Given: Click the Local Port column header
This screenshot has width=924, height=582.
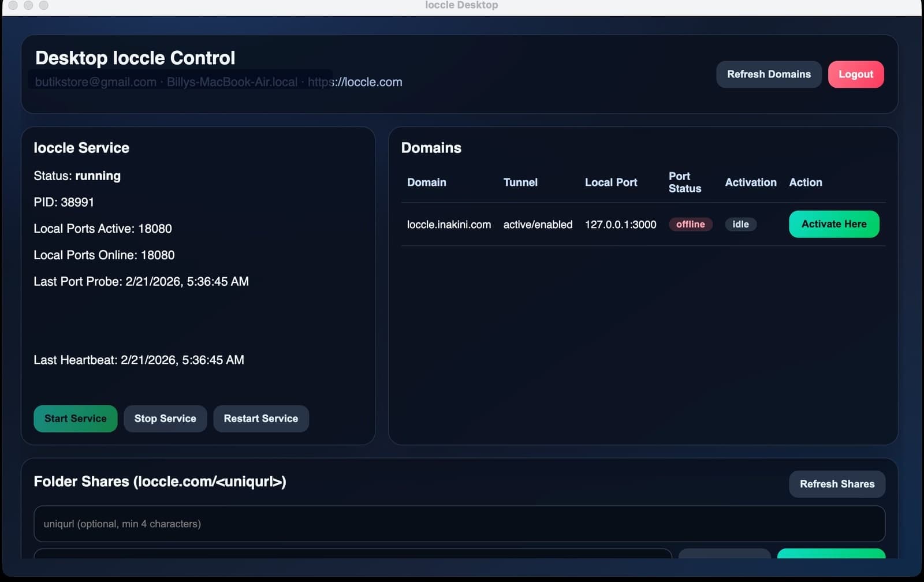Looking at the screenshot, I should click(x=610, y=182).
